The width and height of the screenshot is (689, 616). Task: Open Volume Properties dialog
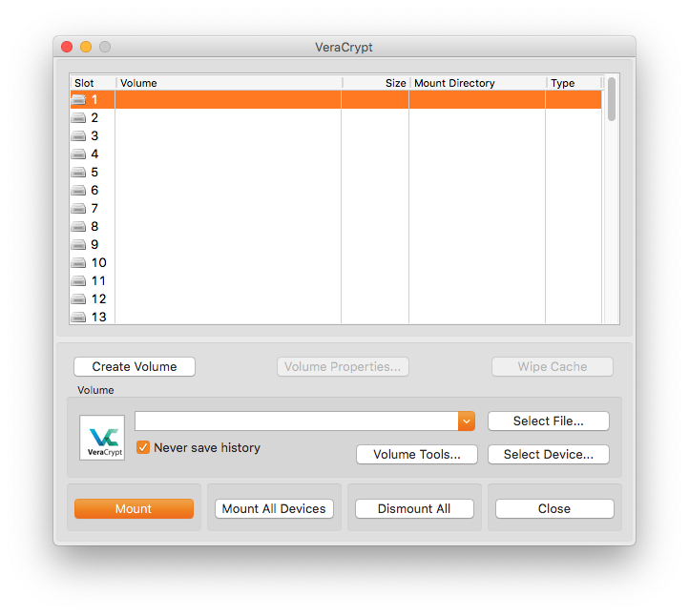tap(343, 366)
